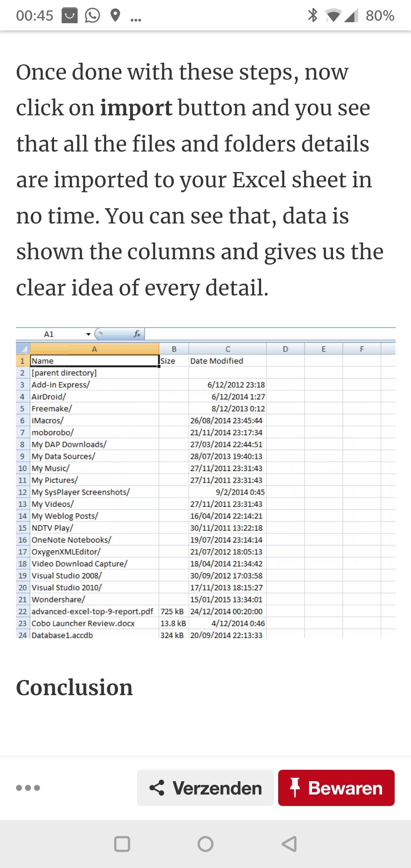The width and height of the screenshot is (411, 868).
Task: Click the 'Date Modified' header cell
Action: (228, 361)
